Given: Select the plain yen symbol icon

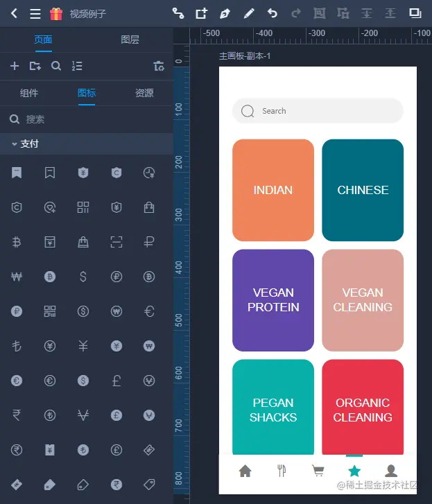Looking at the screenshot, I should pos(83,346).
